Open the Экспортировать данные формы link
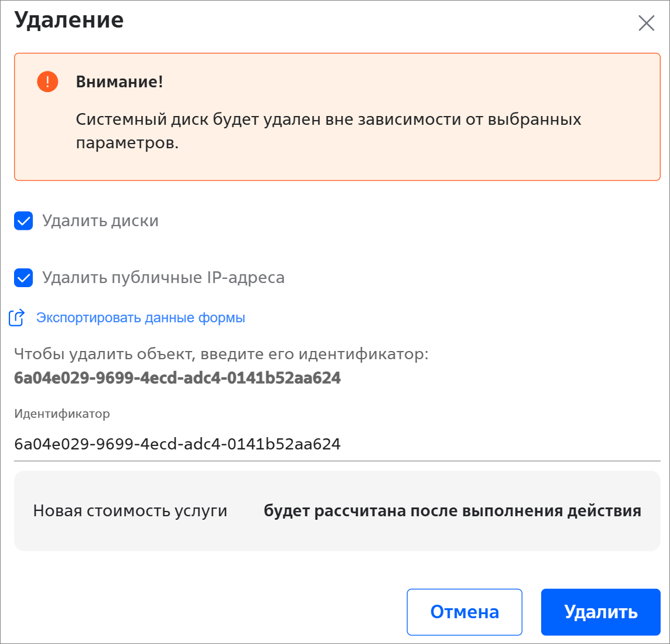The width and height of the screenshot is (670, 644). click(x=141, y=318)
